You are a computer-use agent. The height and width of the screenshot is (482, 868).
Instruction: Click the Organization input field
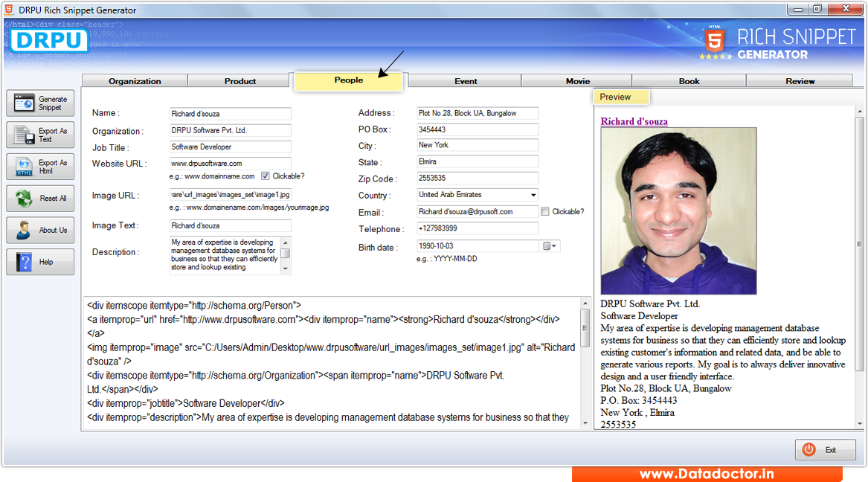231,130
